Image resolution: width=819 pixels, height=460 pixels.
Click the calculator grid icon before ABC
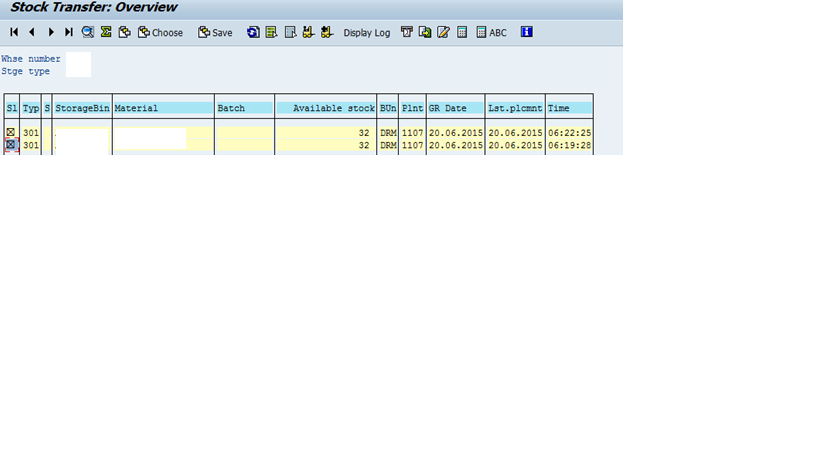pos(462,33)
